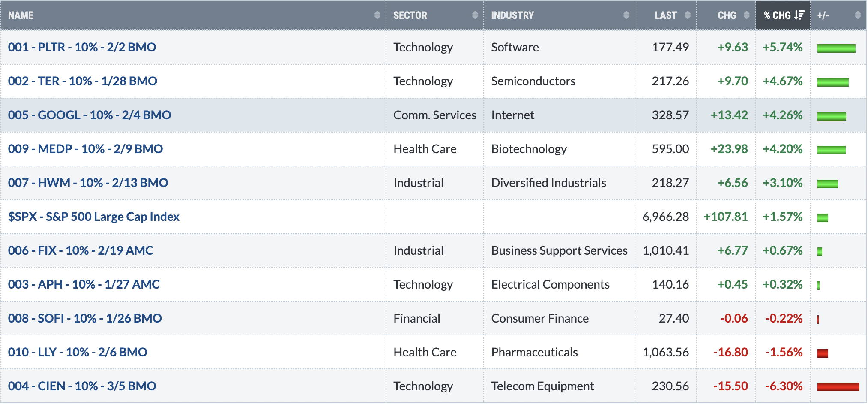868x404 pixels.
Task: Click the SECTOR column sort arrows
Action: pos(475,15)
